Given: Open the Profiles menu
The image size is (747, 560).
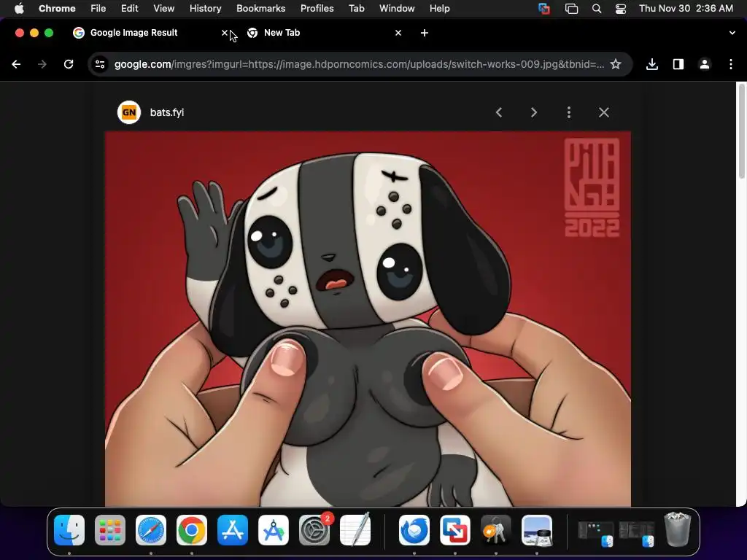Looking at the screenshot, I should click(x=317, y=9).
